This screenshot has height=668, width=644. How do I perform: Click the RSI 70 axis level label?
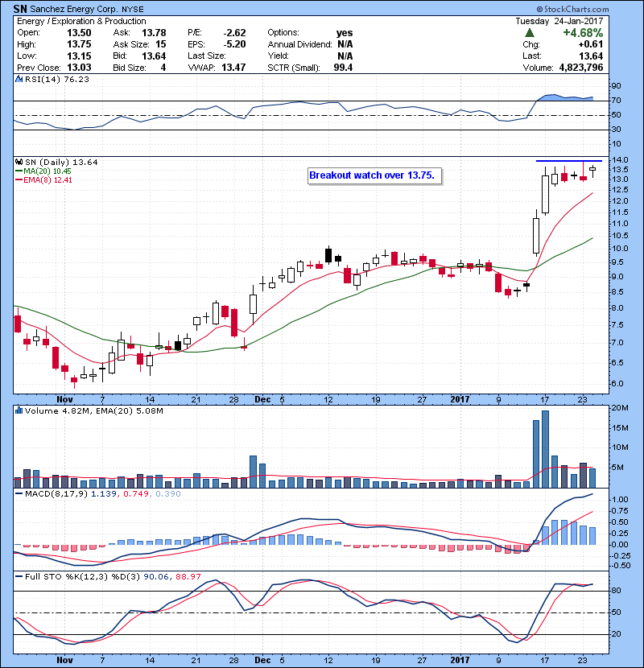pyautogui.click(x=617, y=101)
